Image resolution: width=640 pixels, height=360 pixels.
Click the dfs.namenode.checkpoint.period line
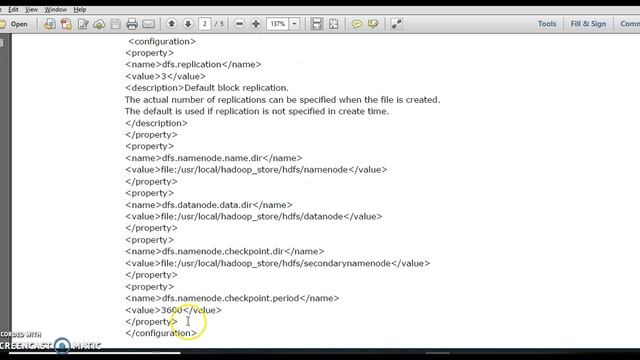pos(232,298)
